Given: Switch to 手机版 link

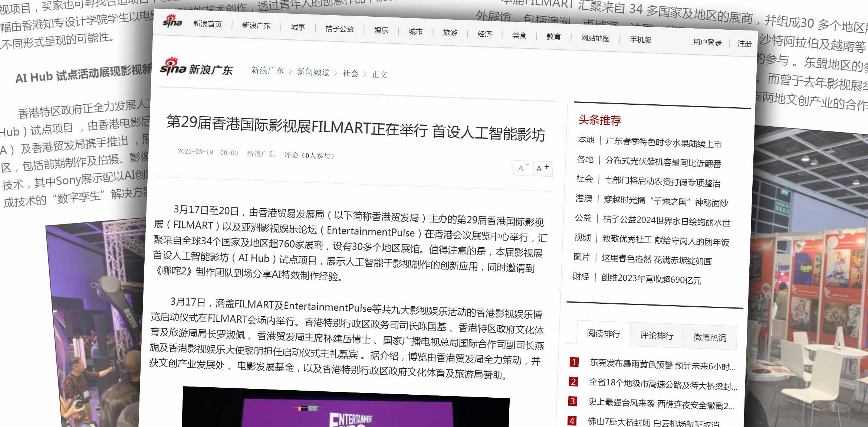Looking at the screenshot, I should point(640,40).
